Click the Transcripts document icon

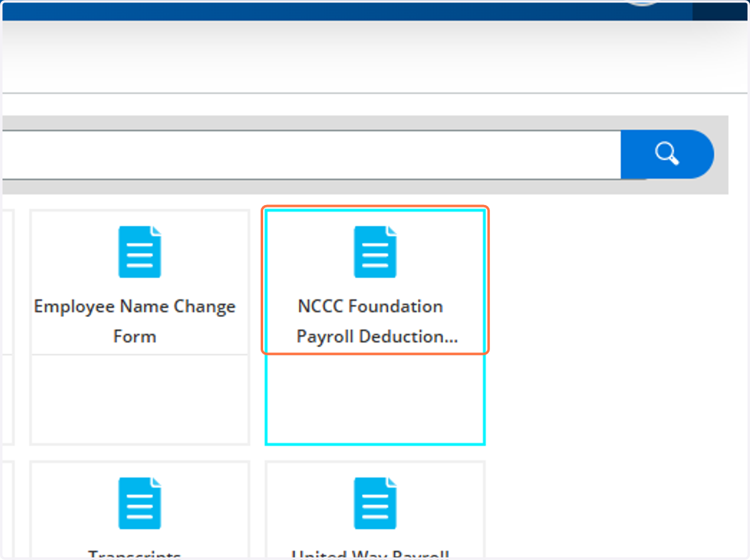point(140,504)
